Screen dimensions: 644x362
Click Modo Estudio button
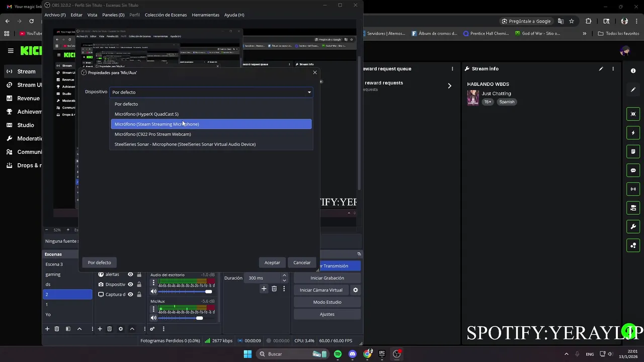[x=327, y=302]
